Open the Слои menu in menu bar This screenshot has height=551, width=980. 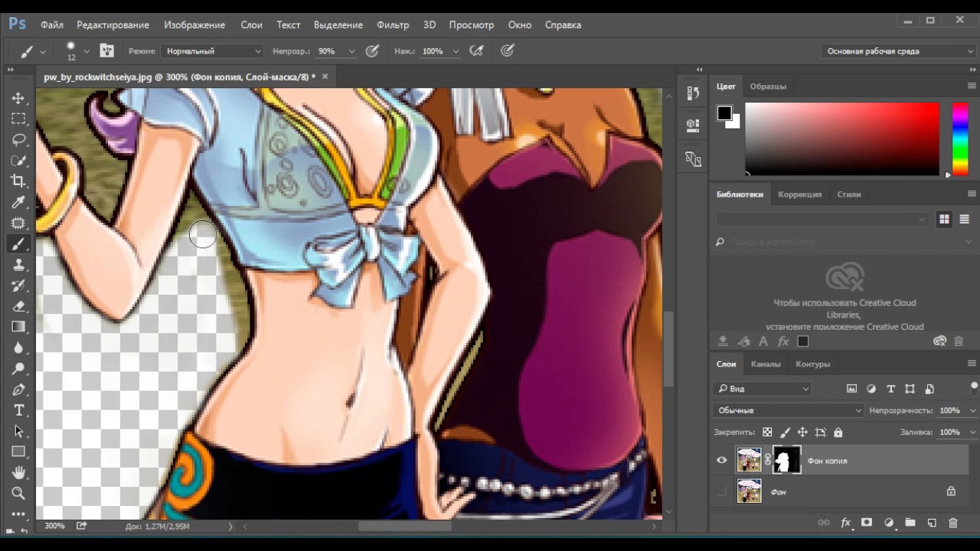(251, 24)
